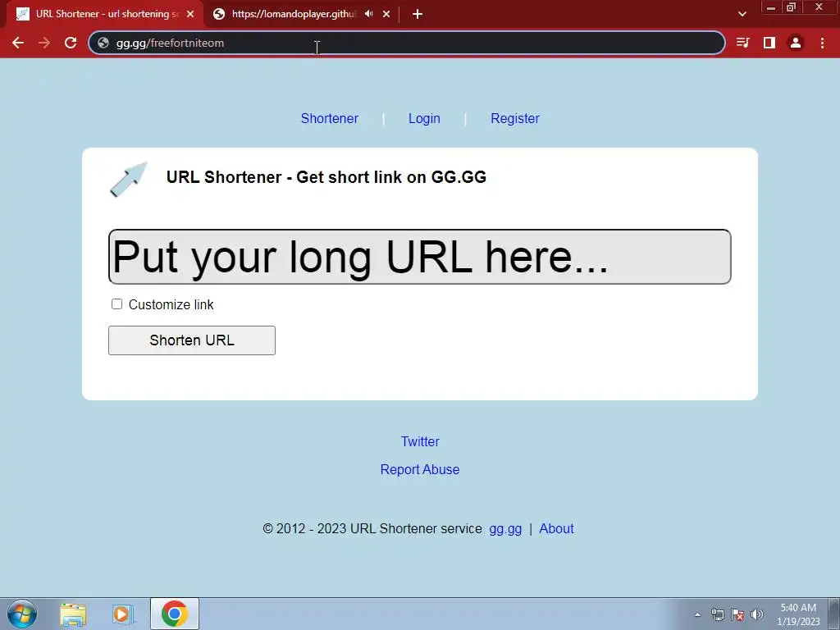Click the page heading URL Shortener text
Screen dimensions: 840x630
[x=326, y=177]
